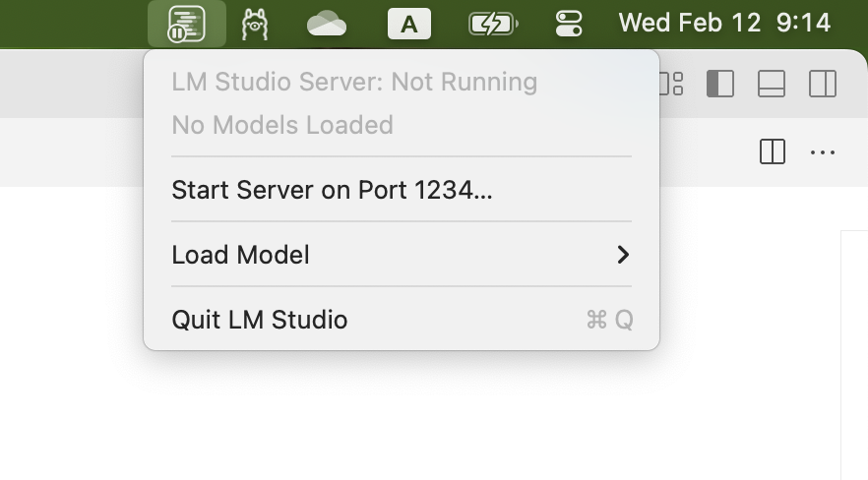This screenshot has height=480, width=868.
Task: Expand the Load Model submenu arrow
Action: (x=622, y=255)
